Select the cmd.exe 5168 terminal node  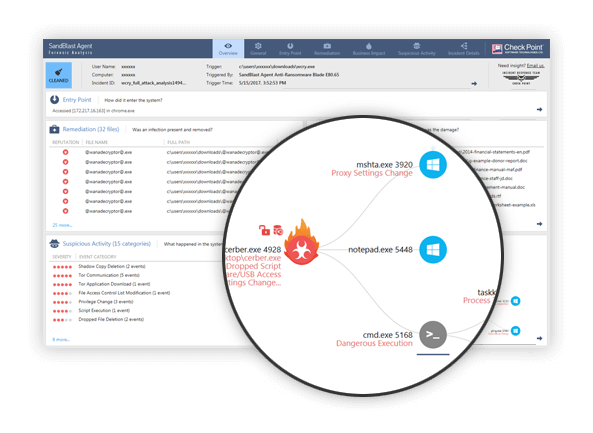[x=433, y=335]
